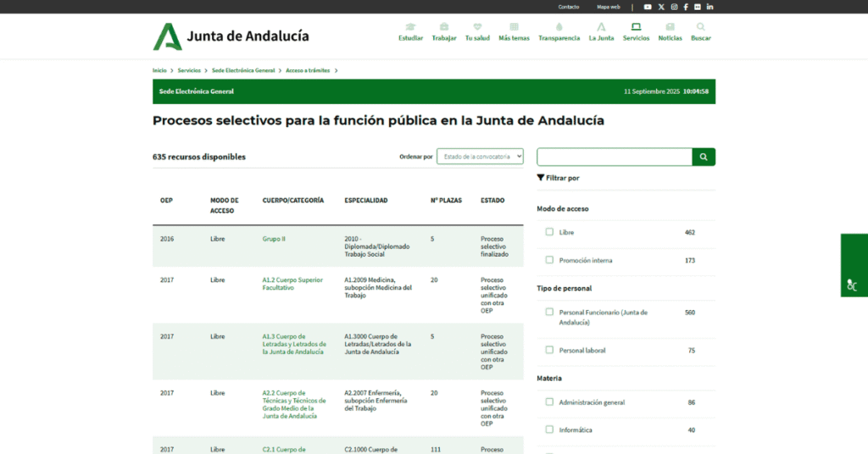Go to Inicio breadcrumb
Screen dimensions: 868x454
(x=159, y=70)
